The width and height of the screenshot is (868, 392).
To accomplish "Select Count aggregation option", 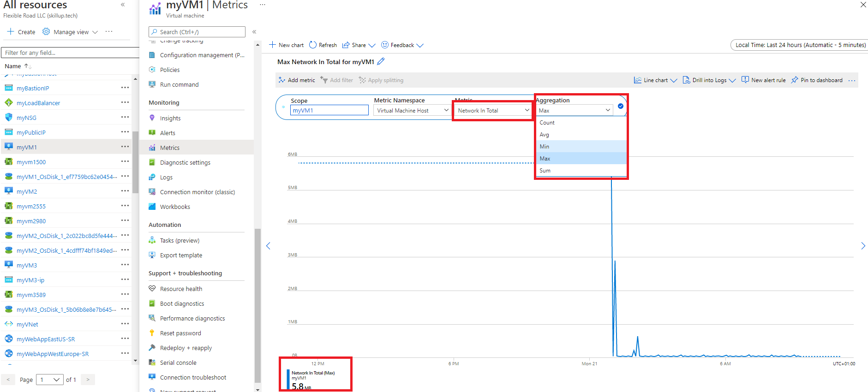I will tap(581, 123).
